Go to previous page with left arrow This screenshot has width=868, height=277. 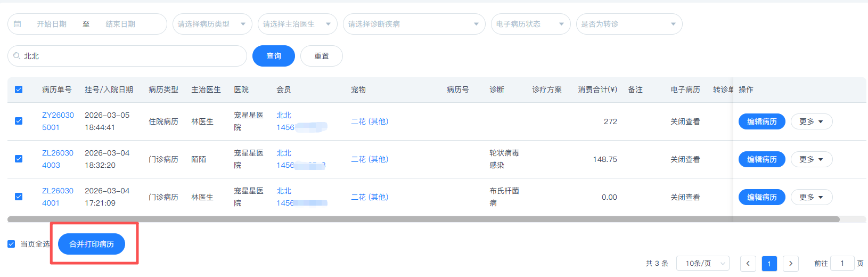click(x=748, y=264)
